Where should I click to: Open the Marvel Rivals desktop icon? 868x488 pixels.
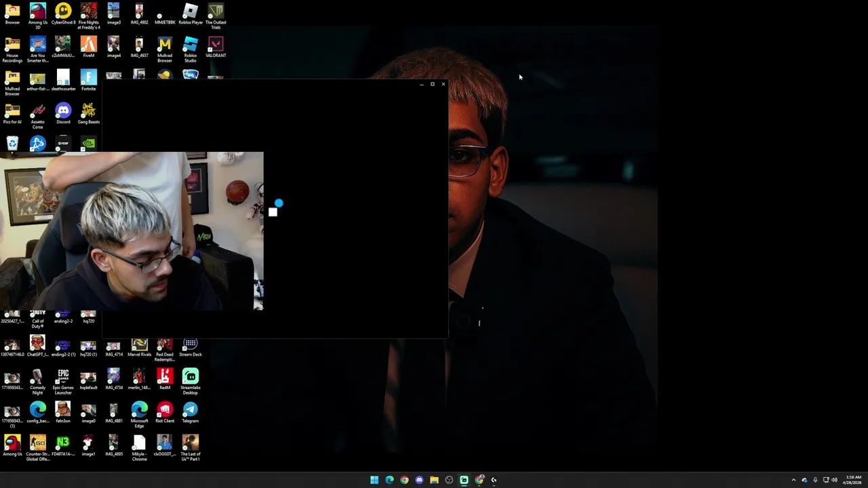139,348
